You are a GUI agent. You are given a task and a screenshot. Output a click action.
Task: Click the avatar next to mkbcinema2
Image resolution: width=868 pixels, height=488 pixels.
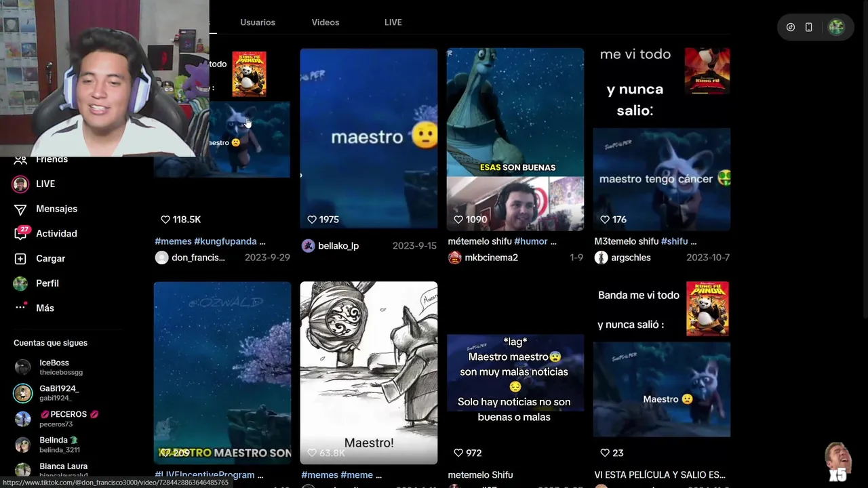pos(454,258)
